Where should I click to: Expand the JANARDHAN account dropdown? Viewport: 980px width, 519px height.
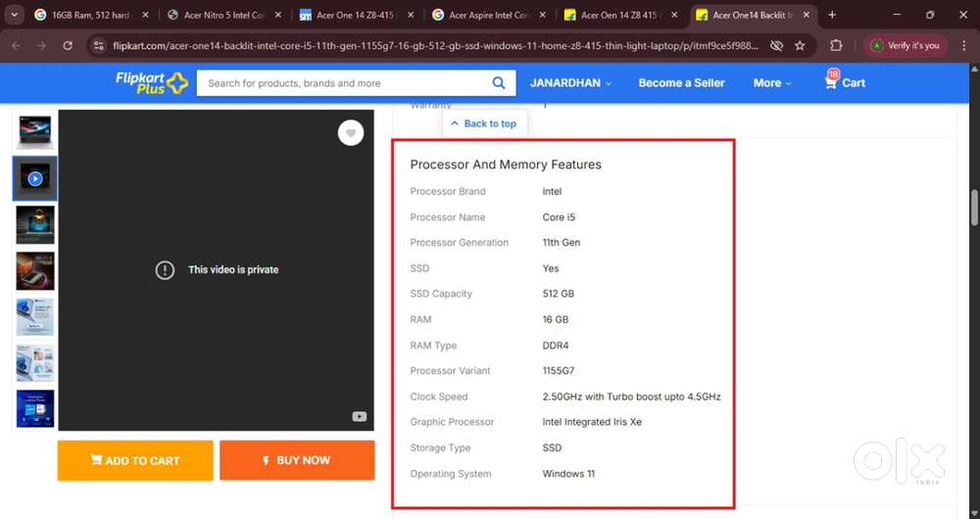pyautogui.click(x=570, y=83)
